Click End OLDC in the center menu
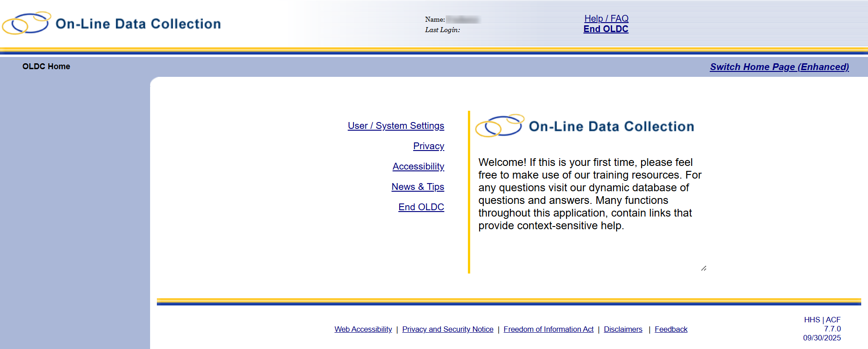The height and width of the screenshot is (349, 868). point(421,207)
